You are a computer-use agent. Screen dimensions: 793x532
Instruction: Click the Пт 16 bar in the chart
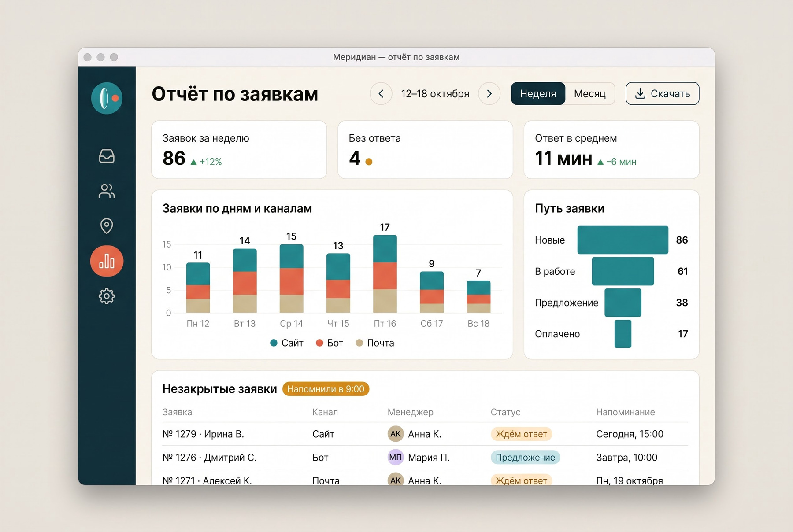[x=385, y=274]
